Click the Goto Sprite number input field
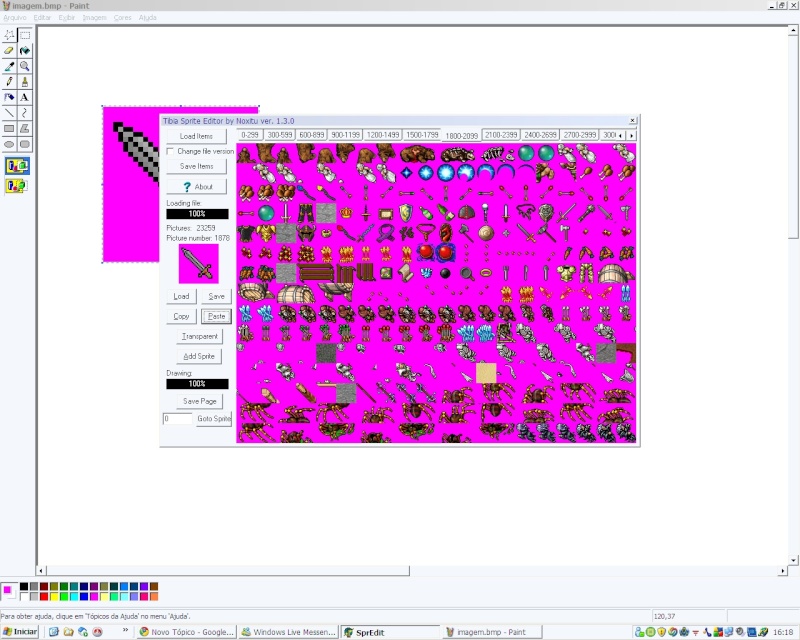800x640 pixels. click(x=177, y=419)
